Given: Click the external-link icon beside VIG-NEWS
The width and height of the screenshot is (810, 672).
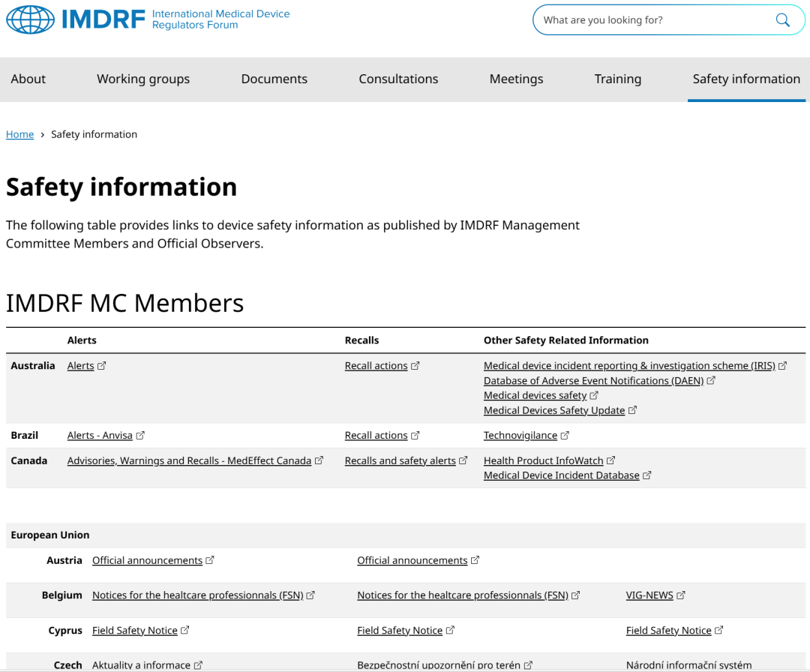Looking at the screenshot, I should (681, 595).
